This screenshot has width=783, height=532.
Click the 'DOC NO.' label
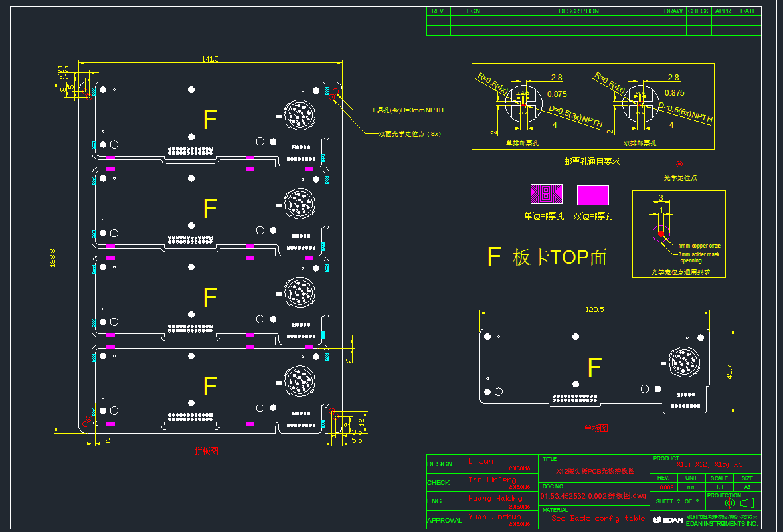[553, 486]
